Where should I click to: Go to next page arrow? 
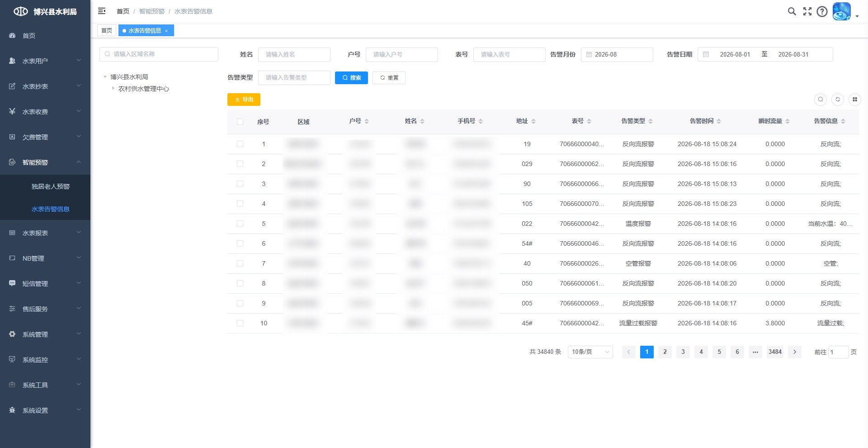pos(795,352)
